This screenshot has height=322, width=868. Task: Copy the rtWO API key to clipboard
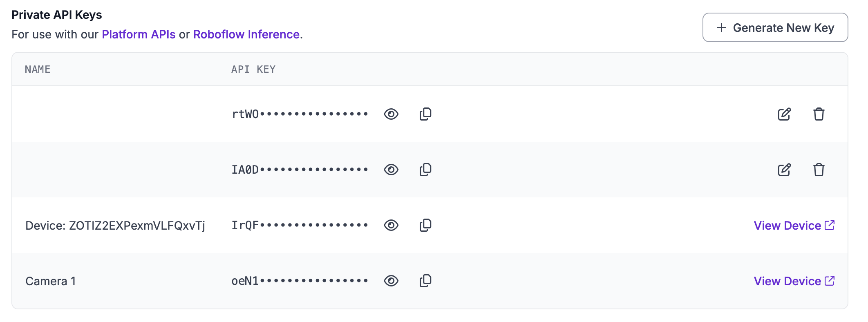pos(425,114)
